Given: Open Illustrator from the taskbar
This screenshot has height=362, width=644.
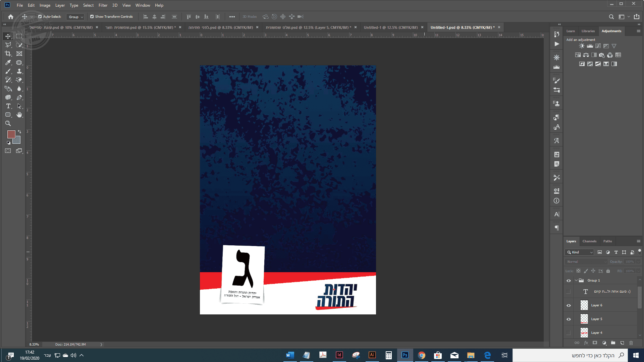Looking at the screenshot, I should coord(372,355).
